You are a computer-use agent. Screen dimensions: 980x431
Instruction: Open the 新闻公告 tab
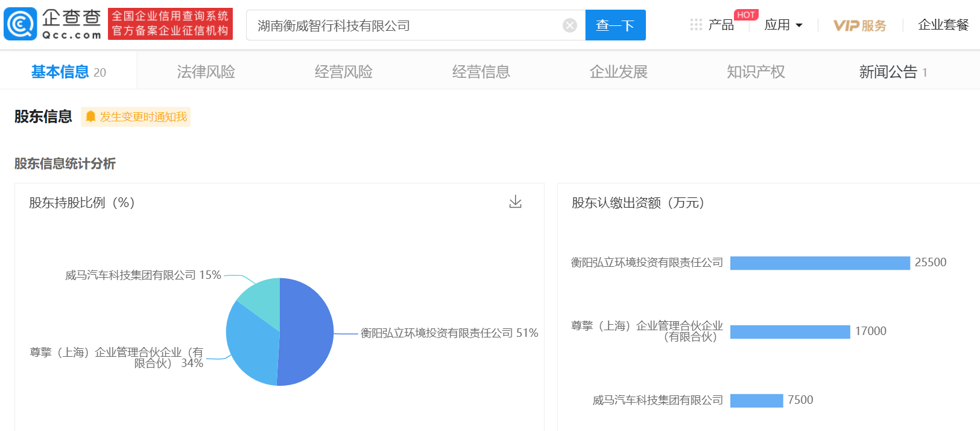pyautogui.click(x=893, y=72)
